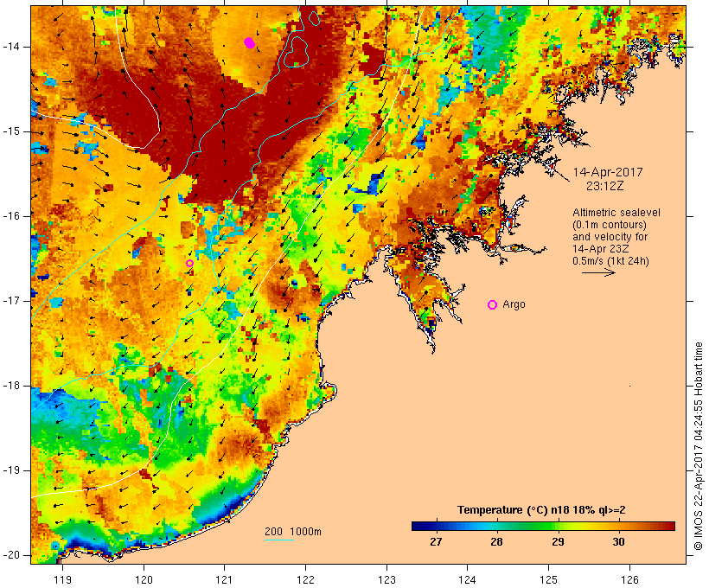Click the longitude axis label '125'

(x=549, y=579)
